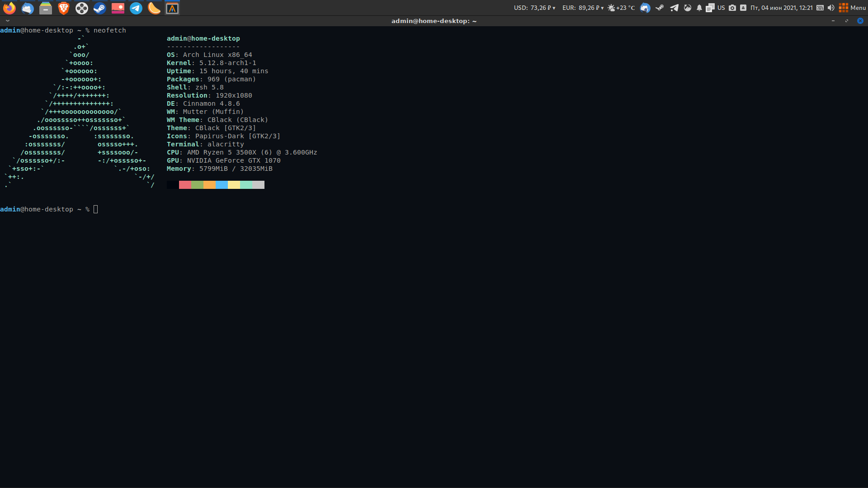
Task: Click the red neofetch color block
Action: 185,185
